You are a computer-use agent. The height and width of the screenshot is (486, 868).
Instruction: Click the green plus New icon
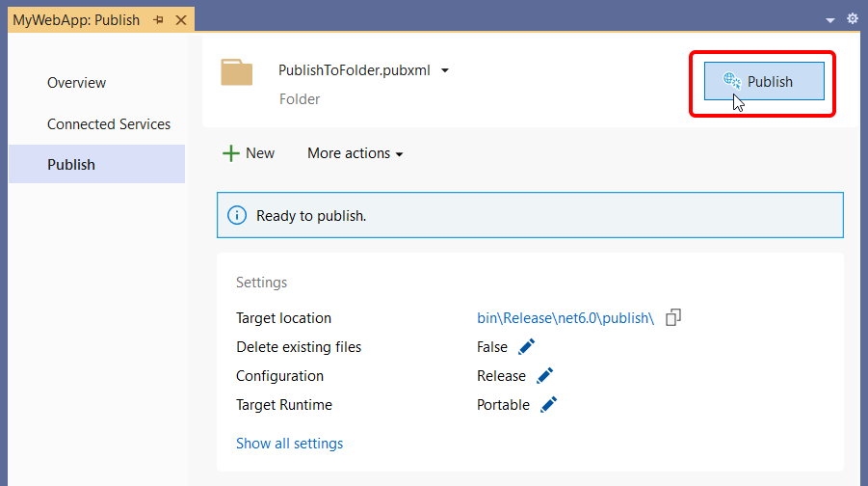(231, 153)
